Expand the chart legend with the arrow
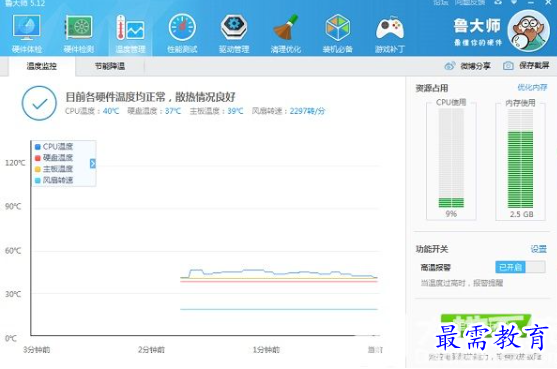 coord(93,163)
